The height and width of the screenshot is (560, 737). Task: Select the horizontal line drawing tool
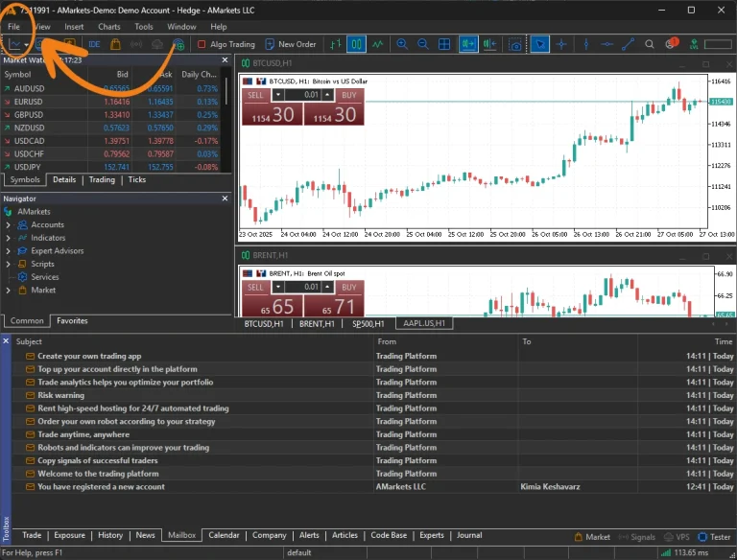point(606,44)
